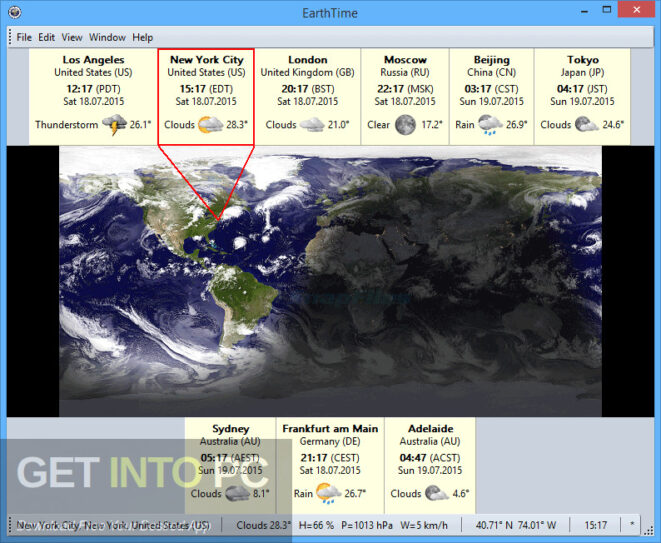Select the London city name
The image size is (661, 543).
pos(308,60)
